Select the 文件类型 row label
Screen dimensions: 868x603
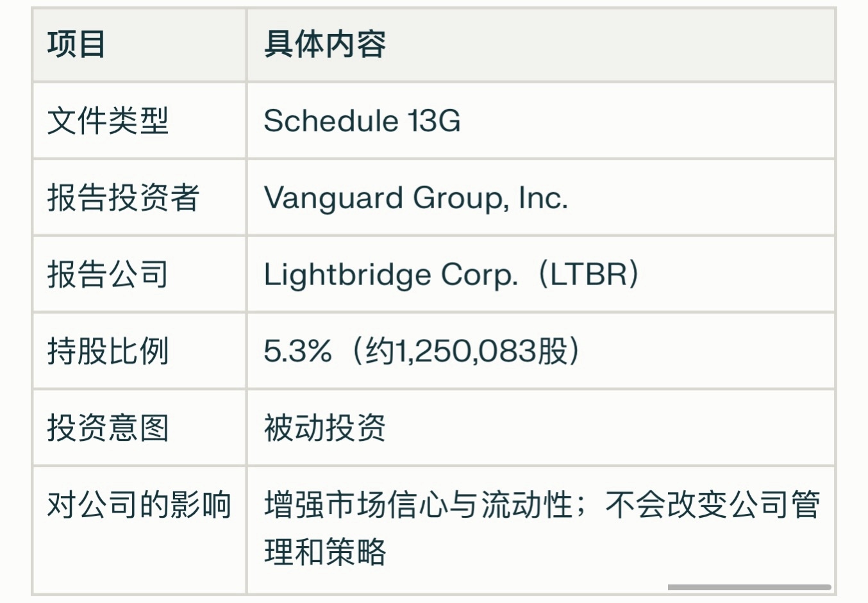(x=108, y=121)
